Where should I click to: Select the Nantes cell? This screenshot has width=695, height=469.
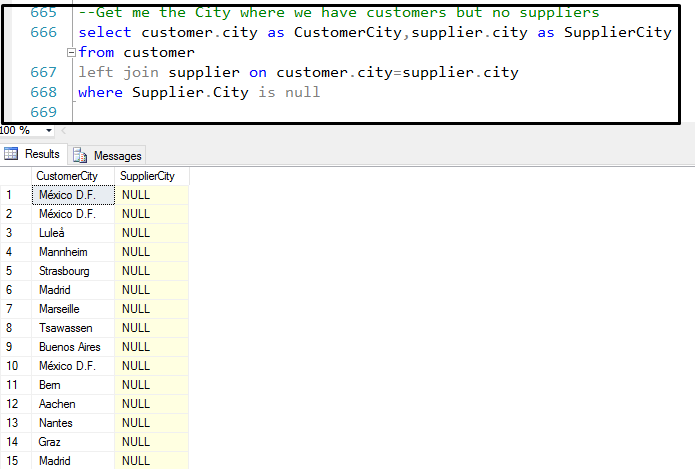[73, 423]
